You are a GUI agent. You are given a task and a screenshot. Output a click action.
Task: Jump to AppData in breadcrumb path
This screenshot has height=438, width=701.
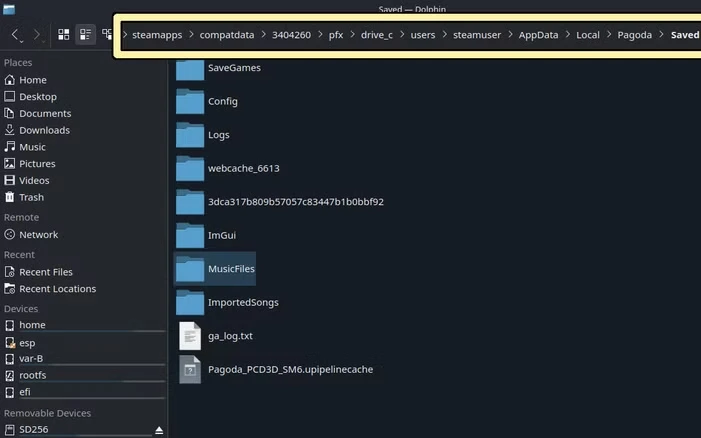(x=538, y=35)
